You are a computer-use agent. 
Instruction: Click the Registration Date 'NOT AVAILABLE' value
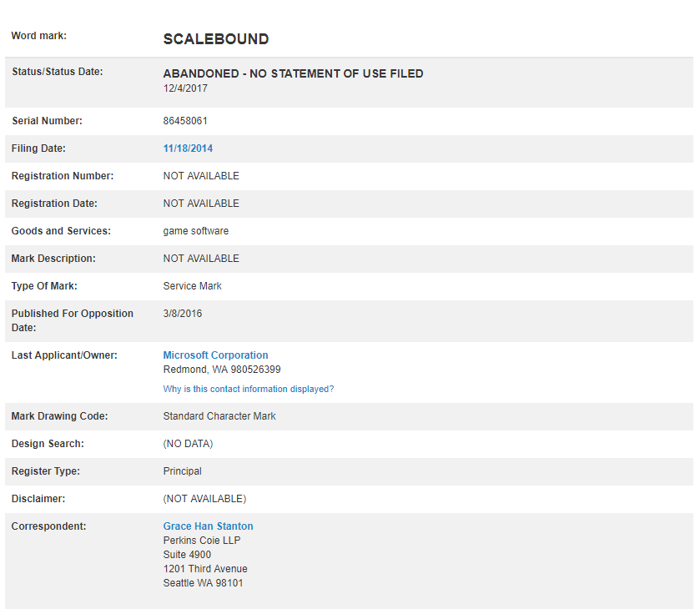tap(201, 204)
